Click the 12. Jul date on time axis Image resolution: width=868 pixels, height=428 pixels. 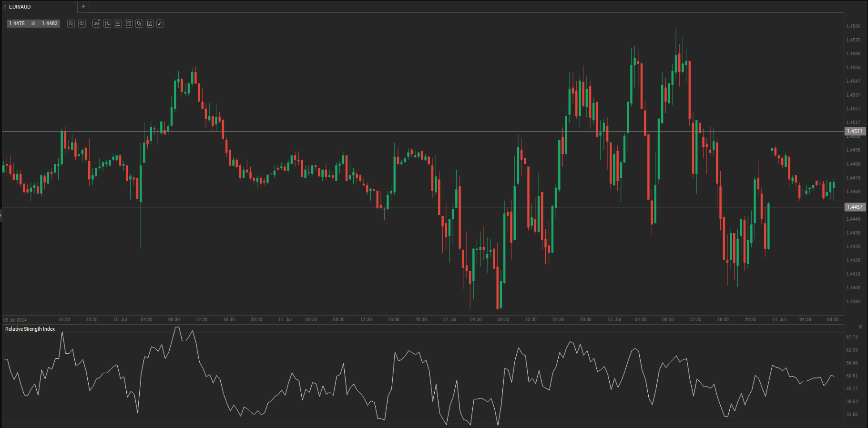coord(449,319)
